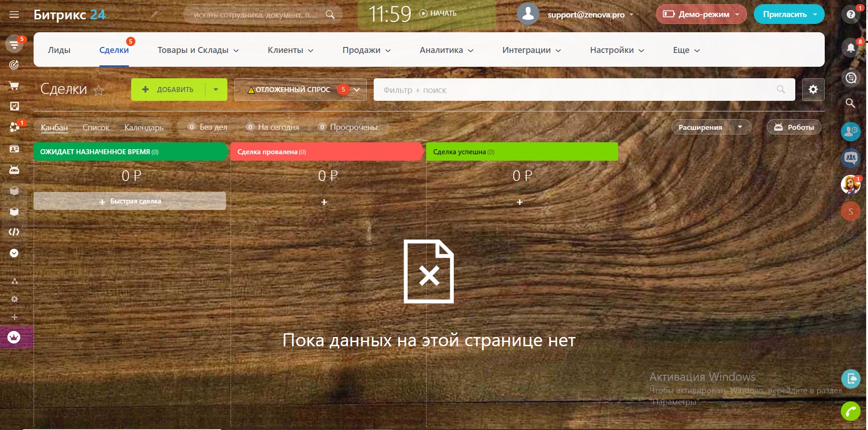
Task: Expand the circled down-arrow in the left sidebar
Action: click(x=14, y=253)
